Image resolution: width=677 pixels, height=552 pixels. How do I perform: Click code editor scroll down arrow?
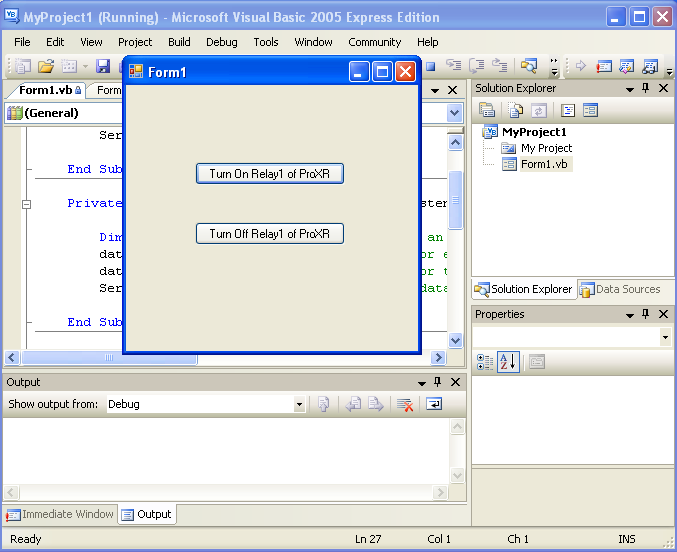tap(455, 340)
